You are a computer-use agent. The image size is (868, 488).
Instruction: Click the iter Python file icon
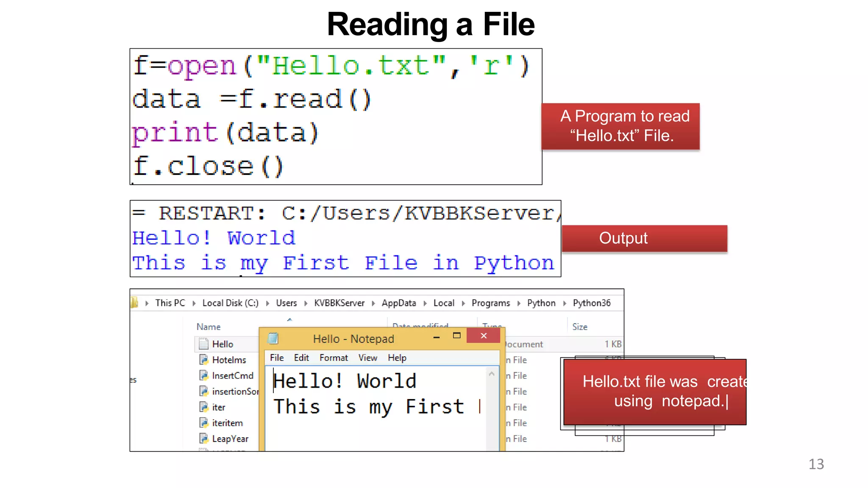(x=204, y=407)
